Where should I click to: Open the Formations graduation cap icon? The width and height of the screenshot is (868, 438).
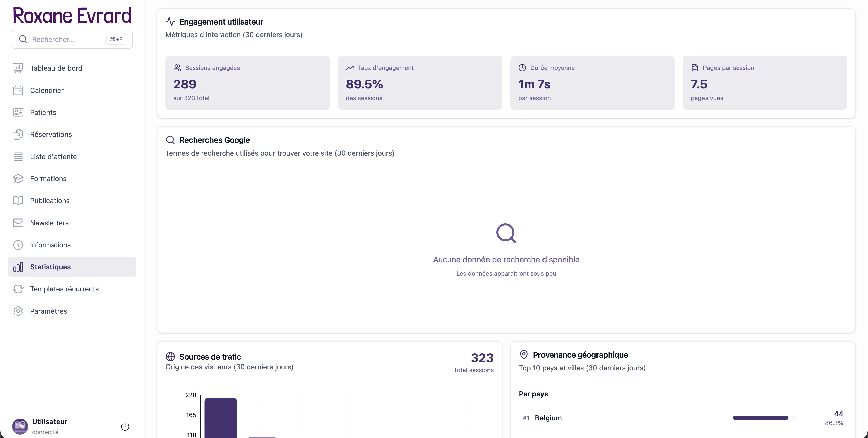(18, 178)
